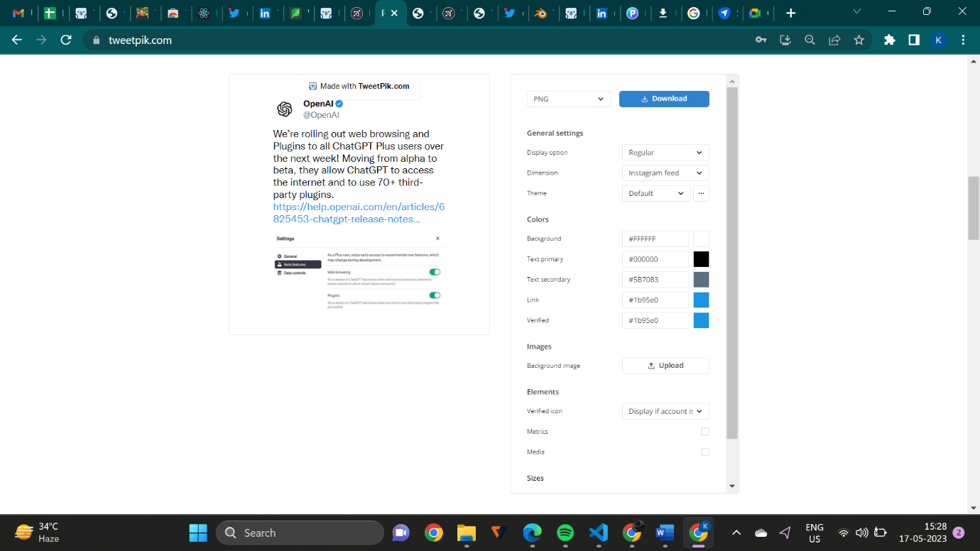Share this page from the address bar

coord(834,40)
